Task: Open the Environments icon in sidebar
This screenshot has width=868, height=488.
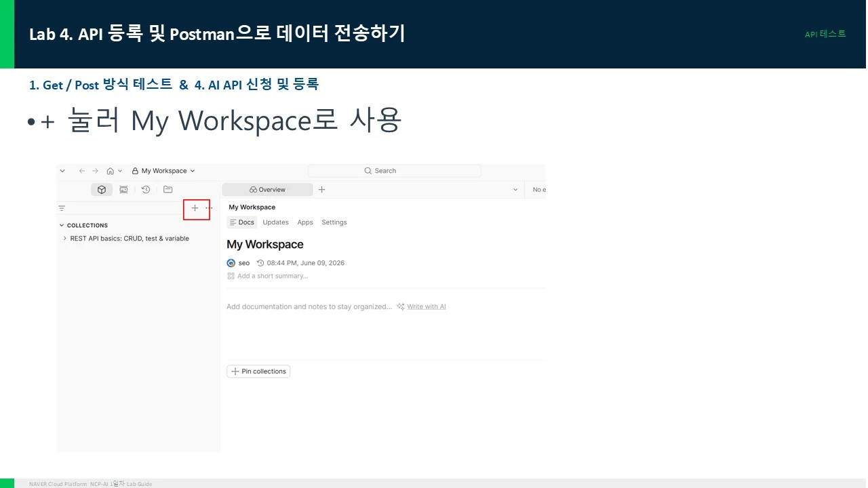Action: (x=123, y=190)
